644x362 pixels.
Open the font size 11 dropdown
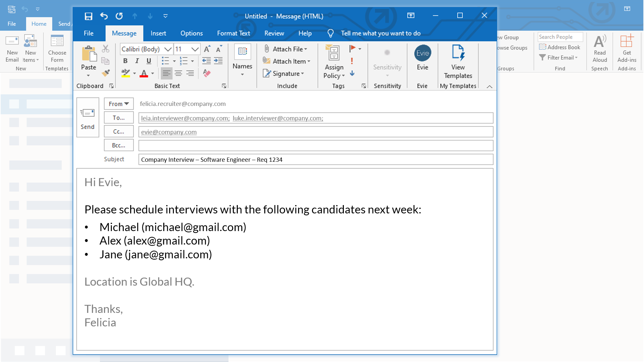[195, 49]
